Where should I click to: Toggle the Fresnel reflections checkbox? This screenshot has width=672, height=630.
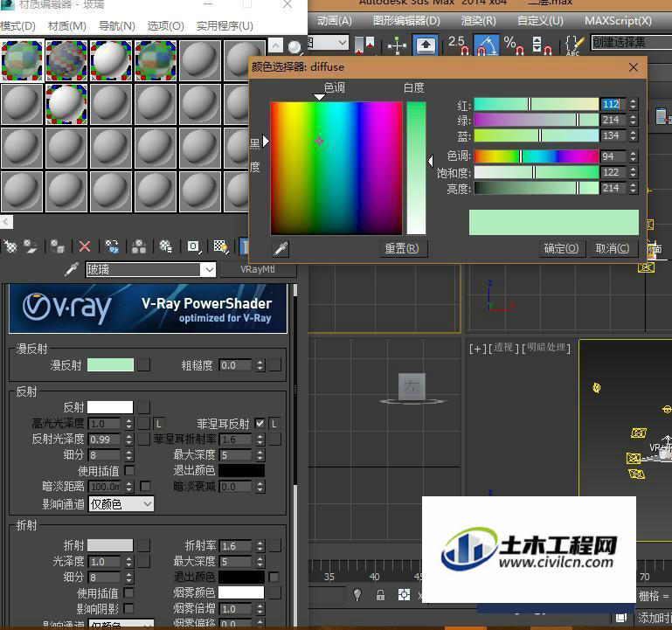[x=260, y=424]
